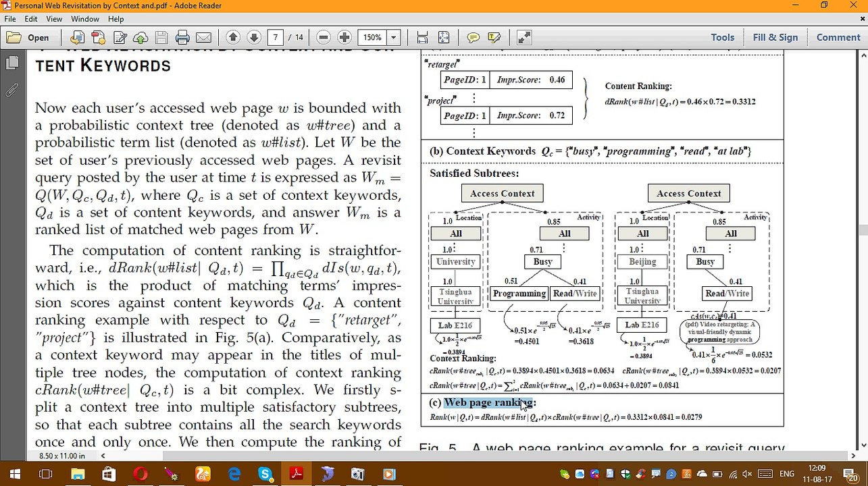Click the Task View taskbar icon
The image size is (868, 486).
[45, 475]
